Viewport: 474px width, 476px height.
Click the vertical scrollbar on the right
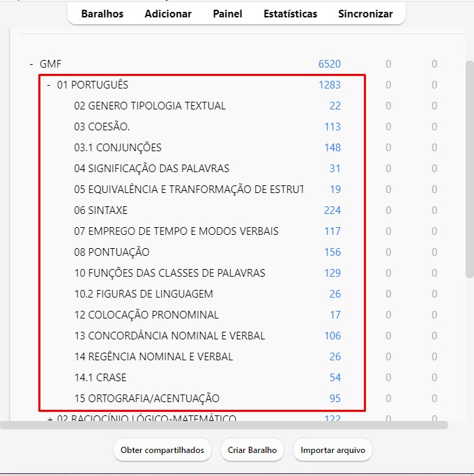coord(469,209)
